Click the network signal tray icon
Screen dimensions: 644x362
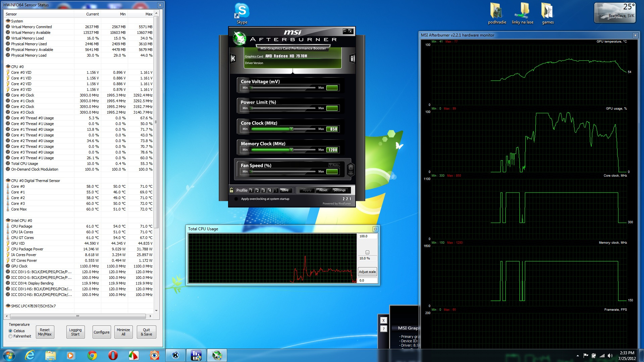602,356
